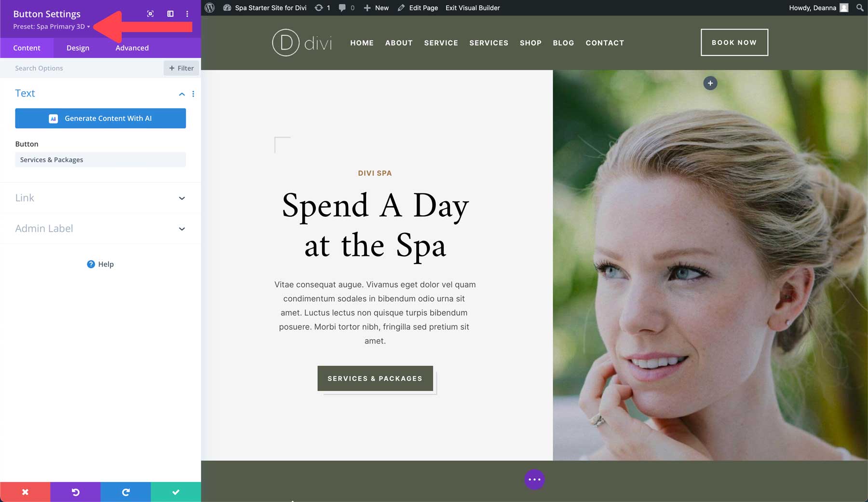Screen dimensions: 868x502
Task: Collapse the Text section chevron
Action: (x=182, y=94)
